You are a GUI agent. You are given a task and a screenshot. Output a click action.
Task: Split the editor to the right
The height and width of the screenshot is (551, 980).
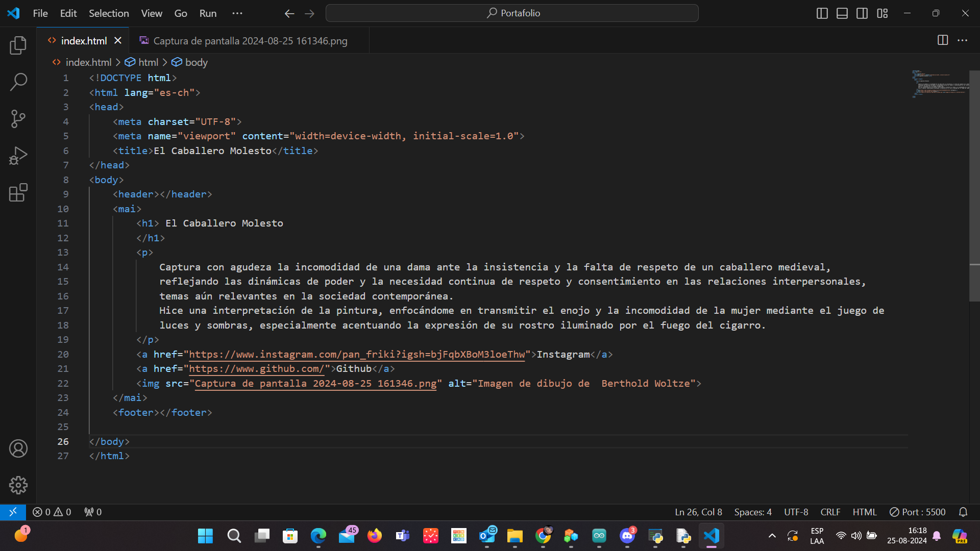pyautogui.click(x=943, y=40)
